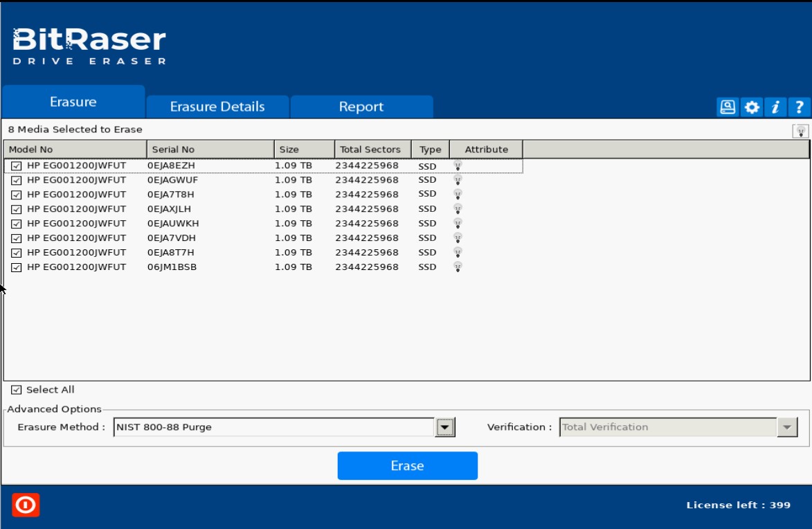
Task: Click the blue Erase button
Action: coord(408,466)
